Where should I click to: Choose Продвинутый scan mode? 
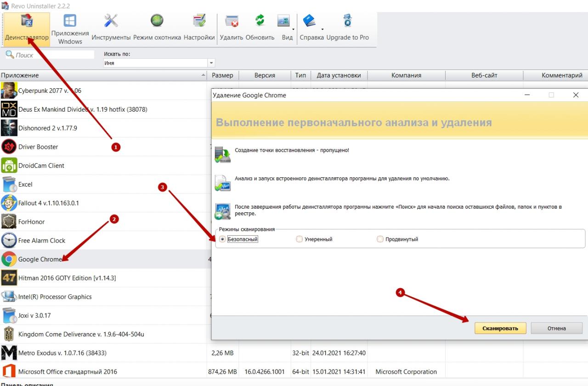click(380, 239)
